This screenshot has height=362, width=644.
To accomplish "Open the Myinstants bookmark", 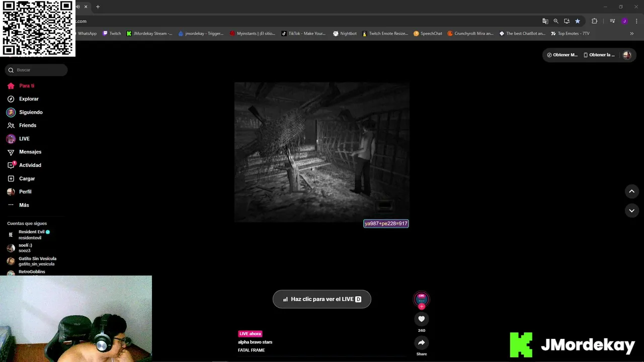I will (x=253, y=34).
